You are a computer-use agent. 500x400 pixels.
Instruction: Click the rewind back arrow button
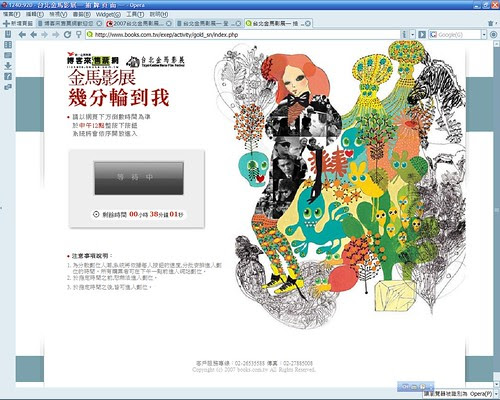[x=22, y=34]
